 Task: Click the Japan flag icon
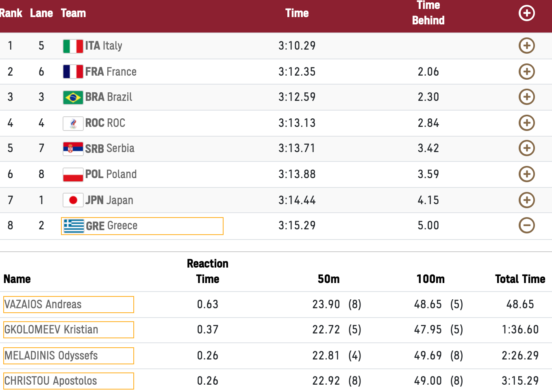[73, 200]
